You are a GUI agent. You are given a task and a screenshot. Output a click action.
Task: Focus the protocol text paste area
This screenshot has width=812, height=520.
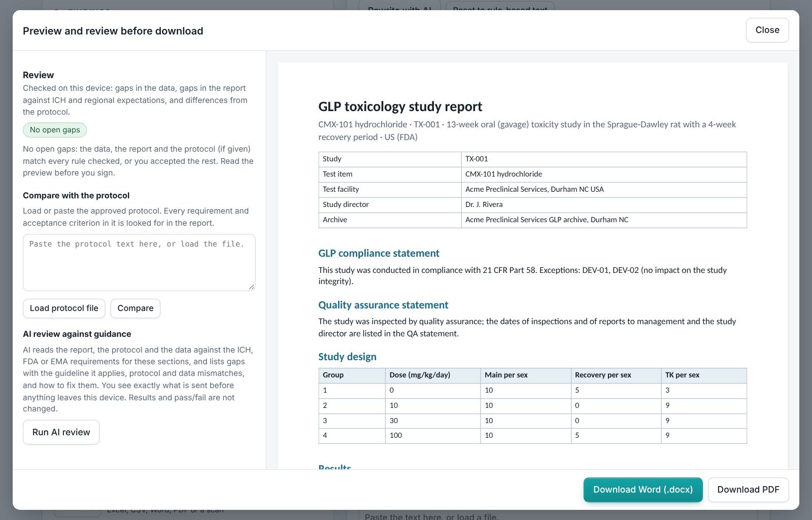point(139,262)
